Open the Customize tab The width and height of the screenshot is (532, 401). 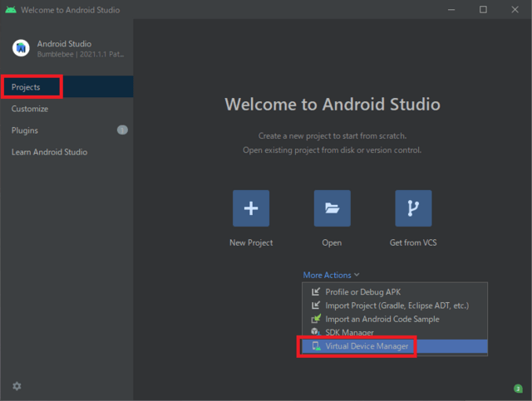click(x=30, y=109)
